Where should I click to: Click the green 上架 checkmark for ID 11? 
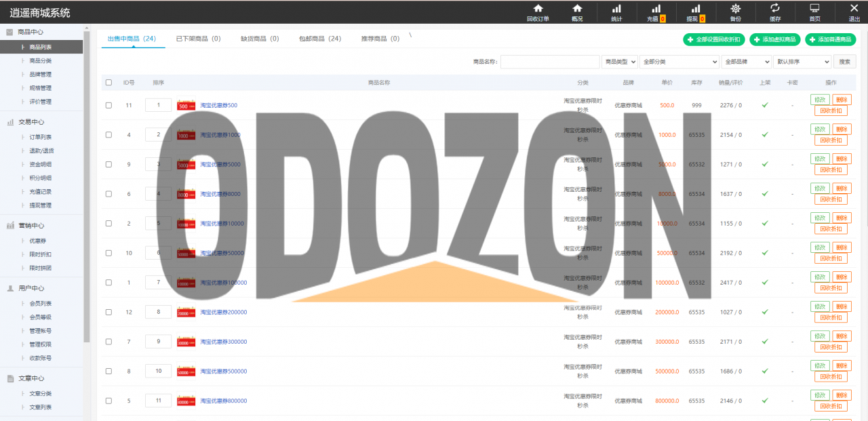point(765,105)
